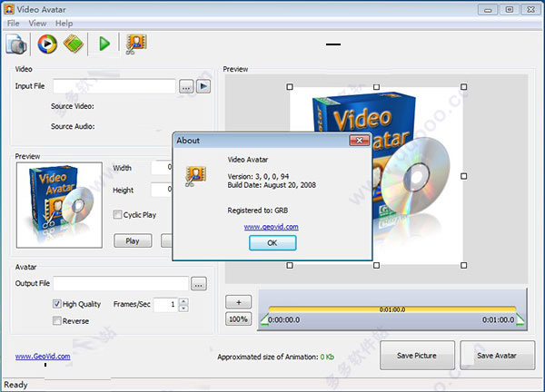Image resolution: width=545 pixels, height=392 pixels.
Task: Click the "Ready" status bar text
Action: click(x=15, y=385)
